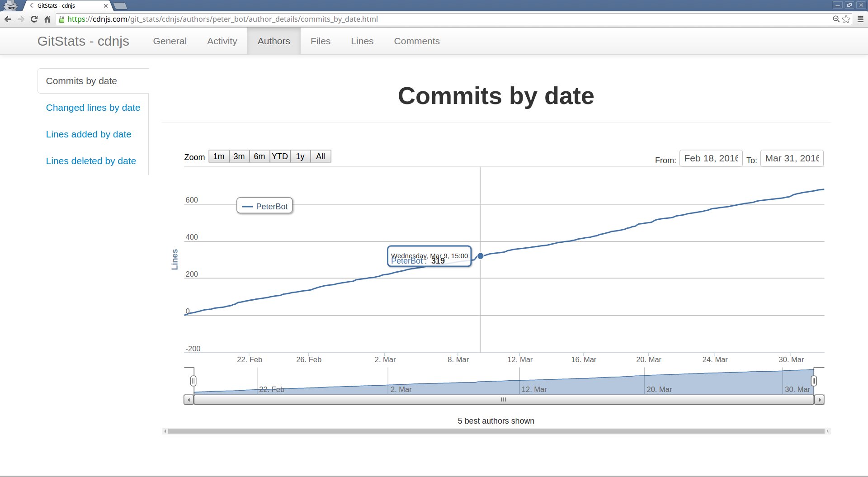868x477 pixels.
Task: Restore the browser window size
Action: click(849, 5)
